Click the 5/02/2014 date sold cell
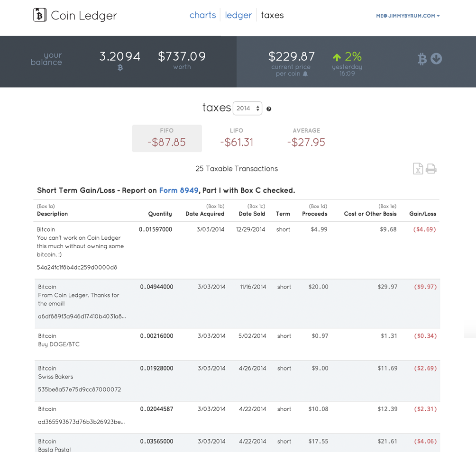This screenshot has width=476, height=452. (x=252, y=336)
